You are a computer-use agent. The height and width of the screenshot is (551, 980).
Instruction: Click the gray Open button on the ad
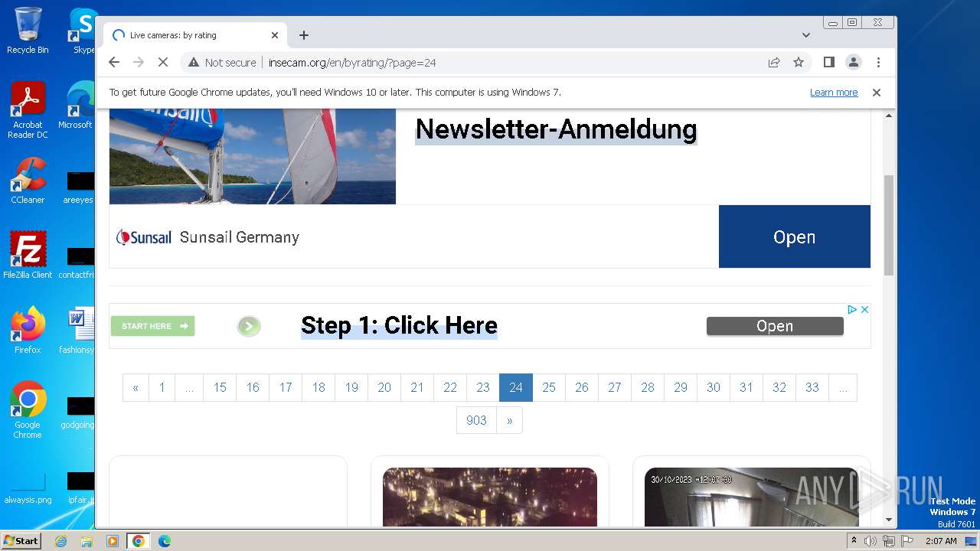pos(775,326)
